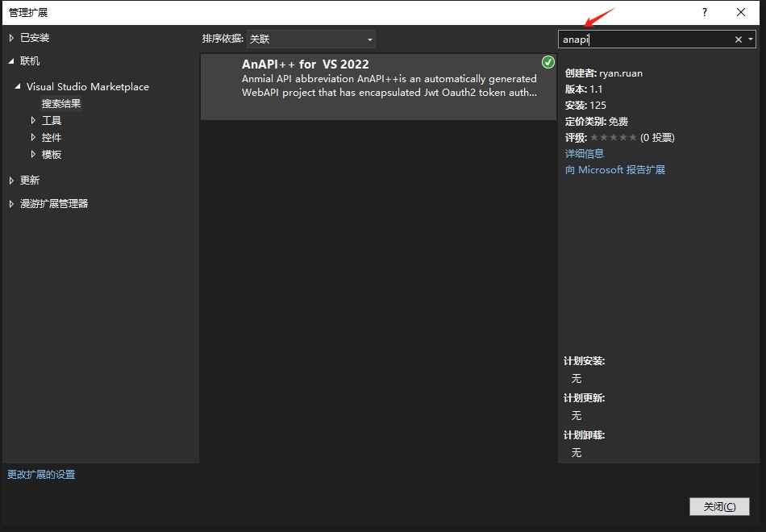766x532 pixels.
Task: Open 更改扩展的设置 link
Action: [x=41, y=474]
